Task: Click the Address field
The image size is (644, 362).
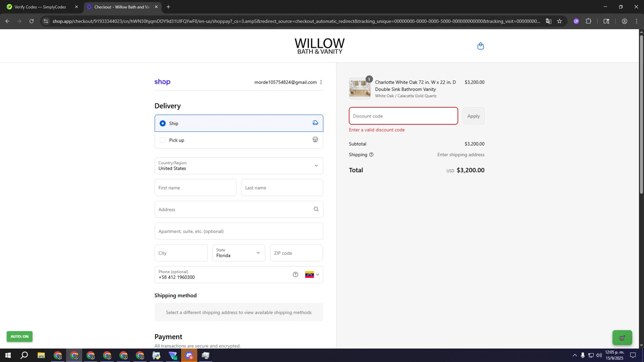Action: click(x=239, y=209)
